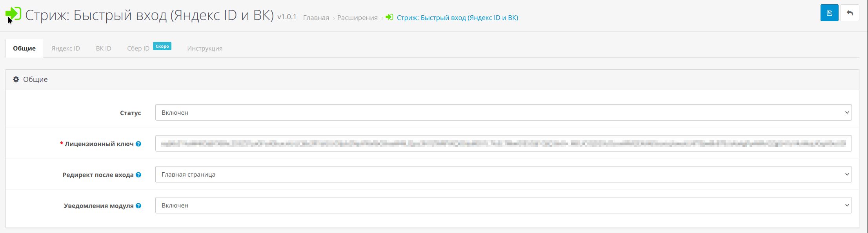
Task: Click the green login arrow module logo
Action: click(x=13, y=14)
